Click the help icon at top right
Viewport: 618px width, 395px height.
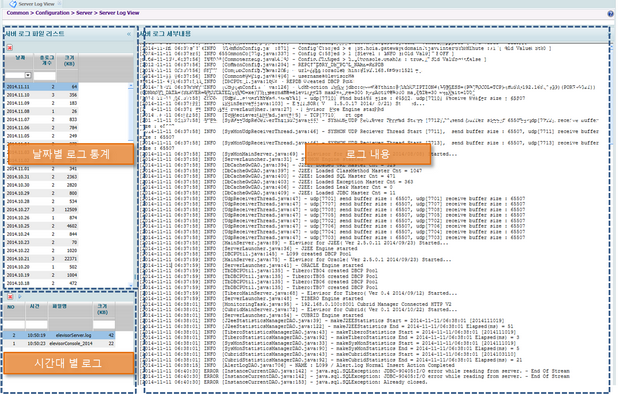(x=611, y=14)
